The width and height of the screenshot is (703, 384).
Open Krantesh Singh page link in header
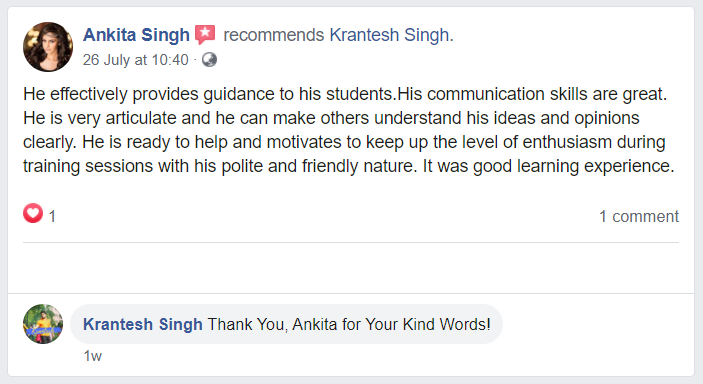coord(391,35)
